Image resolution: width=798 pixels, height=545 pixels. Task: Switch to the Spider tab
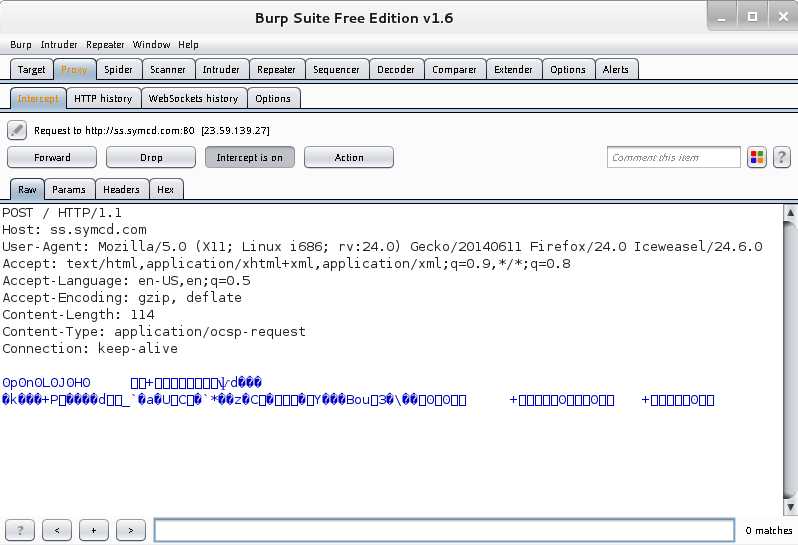pyautogui.click(x=119, y=69)
